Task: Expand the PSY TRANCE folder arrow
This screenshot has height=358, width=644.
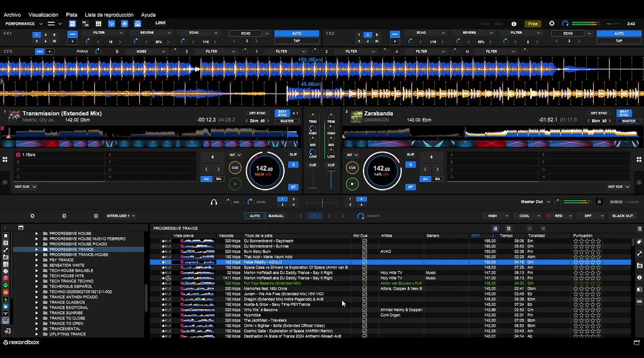Action: pos(36,260)
